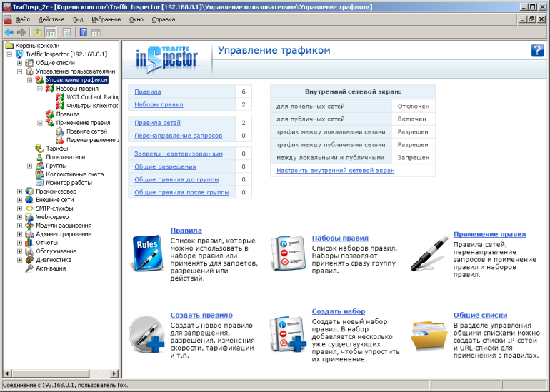Select Корень консоли root folder

tap(37, 46)
